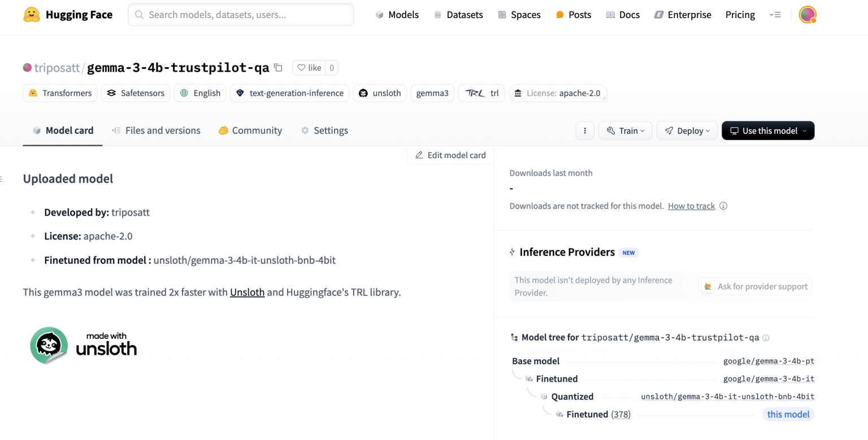Click the copy icon beside the model name
The height and width of the screenshot is (440, 868).
(x=278, y=67)
